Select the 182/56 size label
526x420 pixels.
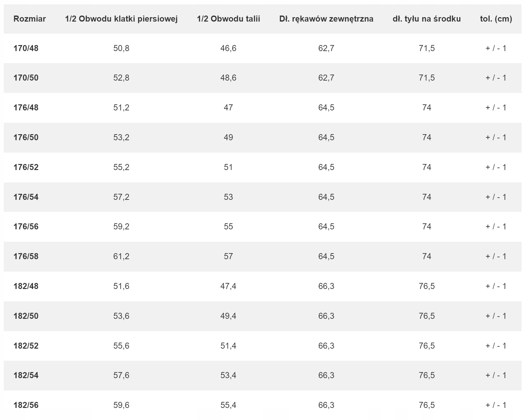click(26, 405)
